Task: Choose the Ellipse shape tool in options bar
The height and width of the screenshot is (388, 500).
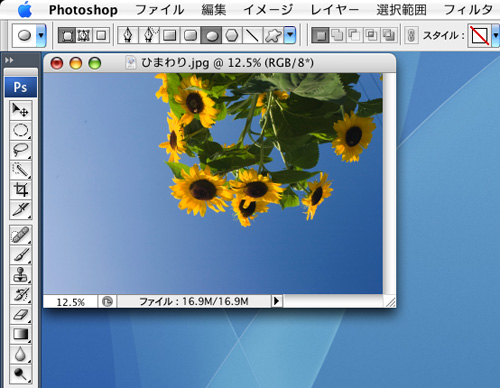Action: (211, 35)
